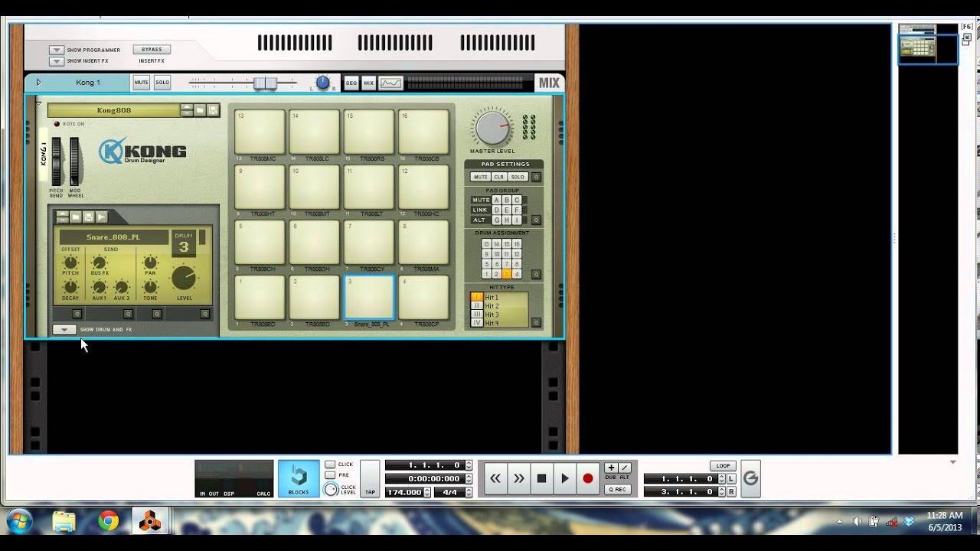
Task: Click the drum patch load sample arrow icon
Action: point(101,217)
